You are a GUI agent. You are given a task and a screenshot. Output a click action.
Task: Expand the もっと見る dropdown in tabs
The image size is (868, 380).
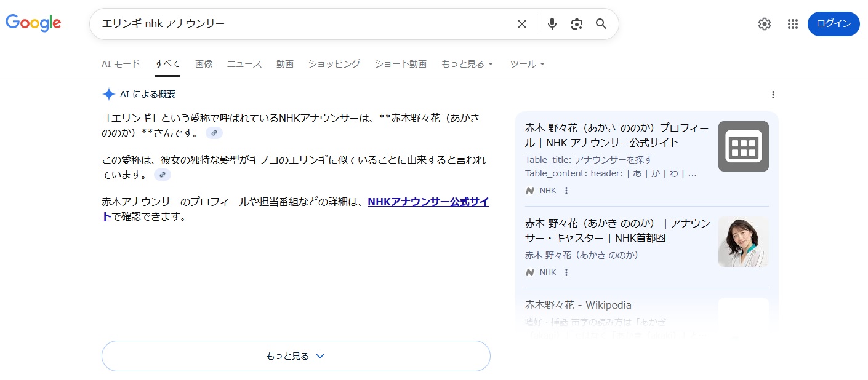[467, 64]
